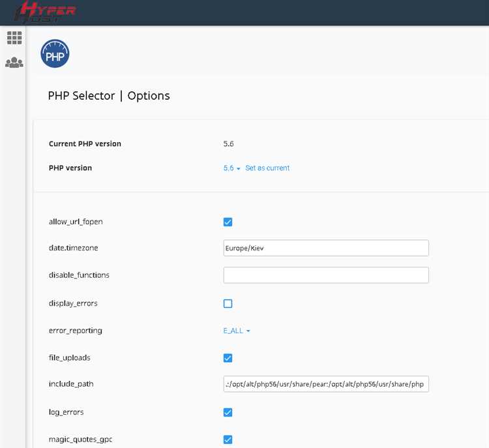Click the date.timezone input field
The width and height of the screenshot is (489, 448).
pos(326,248)
